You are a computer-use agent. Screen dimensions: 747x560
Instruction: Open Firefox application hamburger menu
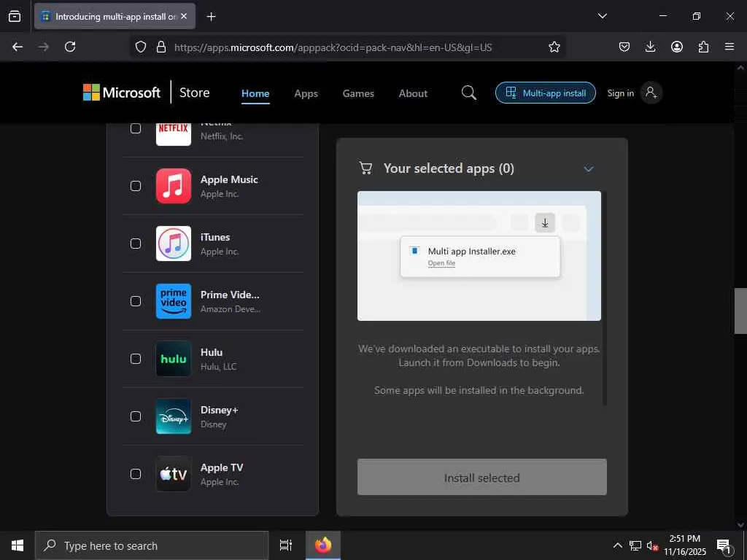[729, 47]
